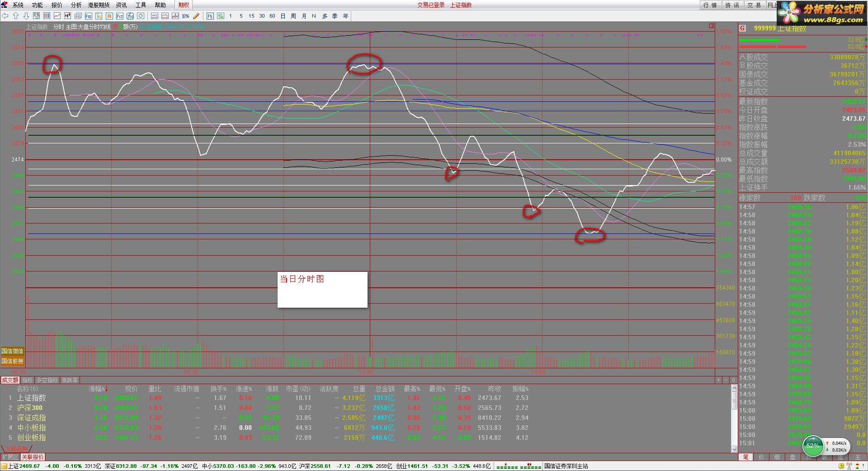Click the 关联报价 tab at bottom

(x=33, y=457)
